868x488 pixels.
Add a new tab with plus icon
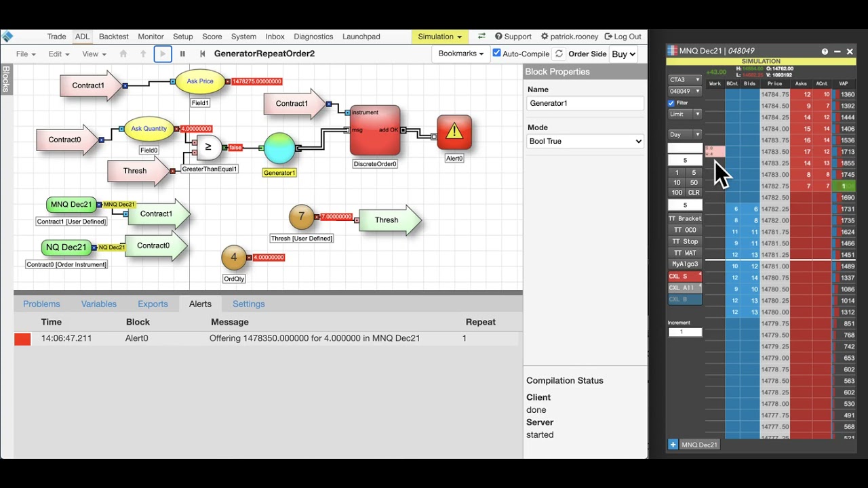673,445
